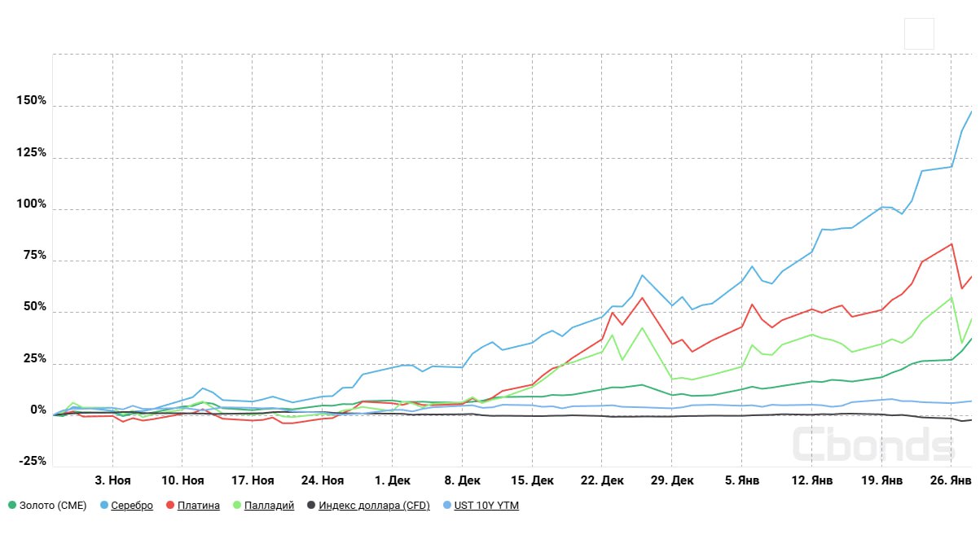980x548 pixels.
Task: Click the Cbonds watermark logo
Action: pos(873,445)
